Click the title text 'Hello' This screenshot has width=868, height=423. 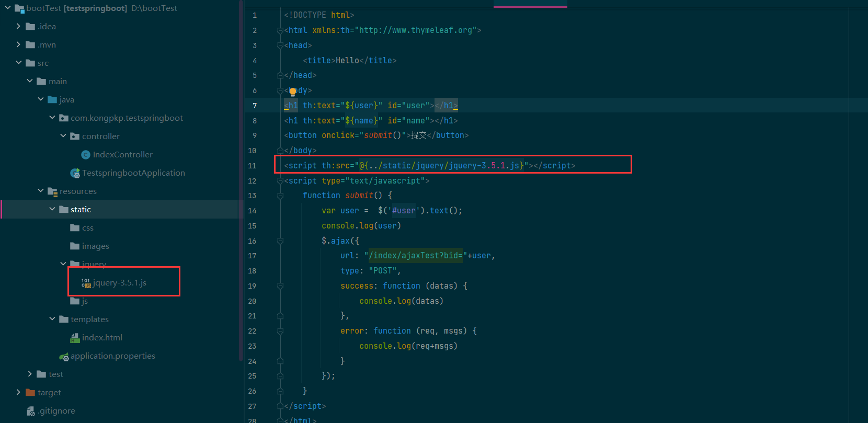coord(347,61)
